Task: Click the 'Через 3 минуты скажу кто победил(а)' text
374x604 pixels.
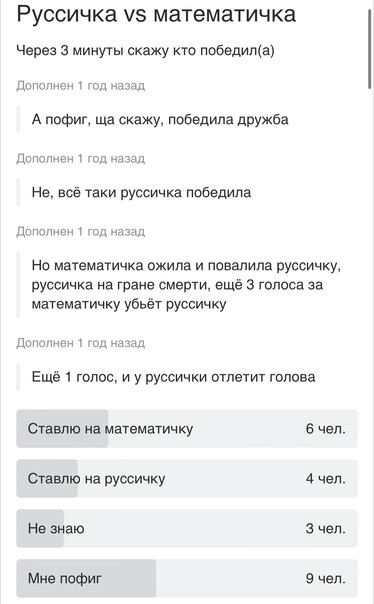Action: (x=146, y=50)
